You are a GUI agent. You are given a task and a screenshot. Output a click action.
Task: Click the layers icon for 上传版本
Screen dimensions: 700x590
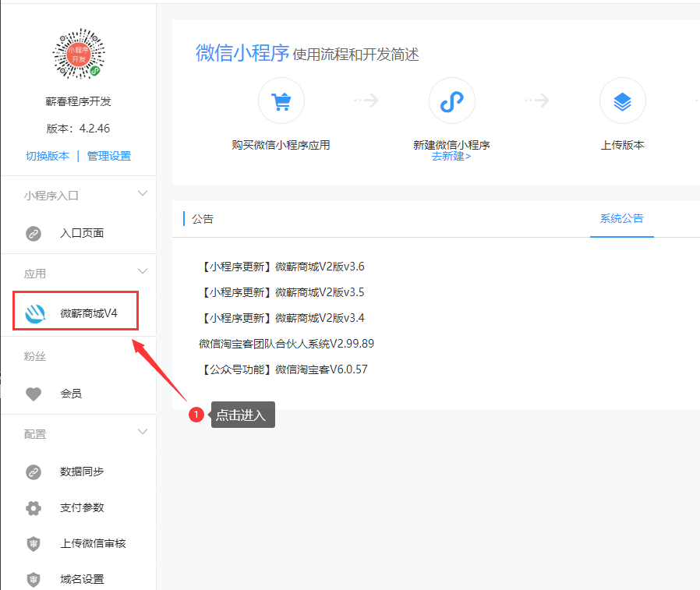click(622, 101)
